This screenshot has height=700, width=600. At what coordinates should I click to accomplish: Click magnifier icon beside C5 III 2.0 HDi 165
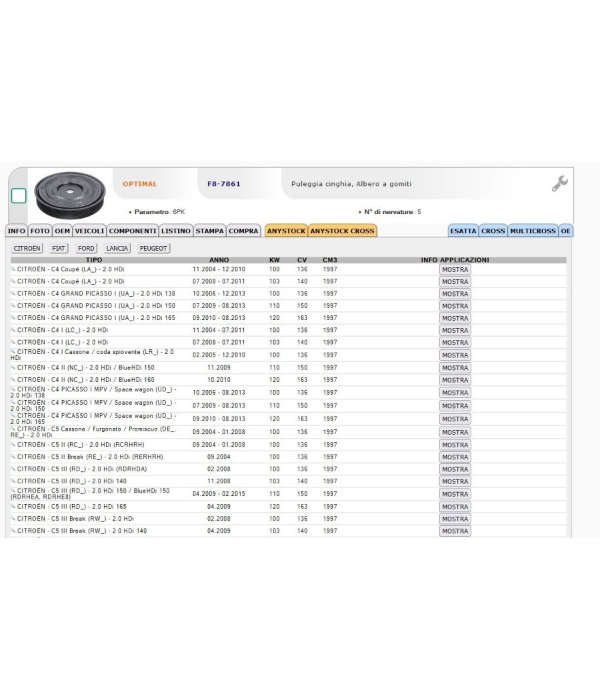click(13, 506)
